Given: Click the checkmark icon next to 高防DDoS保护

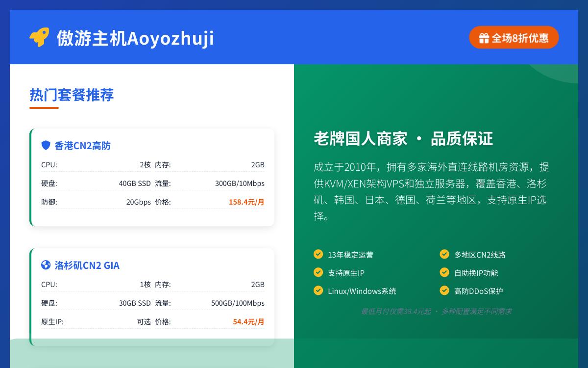Looking at the screenshot, I should coord(444,290).
